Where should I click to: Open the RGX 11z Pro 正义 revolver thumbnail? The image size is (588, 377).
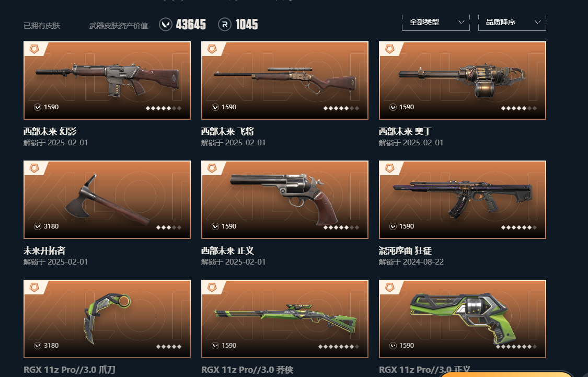click(463, 319)
